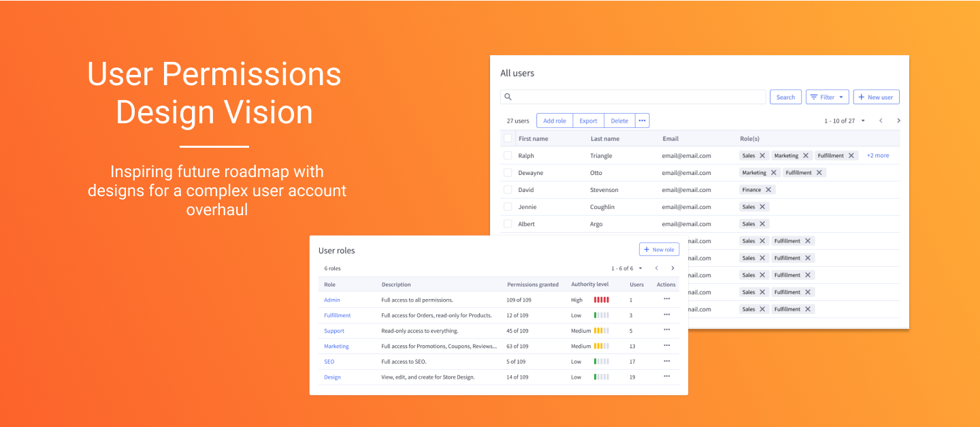
Task: Remove Fulfillment tag from Dewayne Otto's row
Action: point(819,172)
